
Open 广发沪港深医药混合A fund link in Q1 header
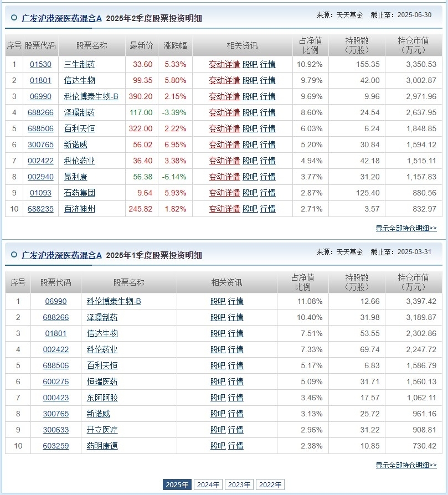pyautogui.click(x=61, y=255)
